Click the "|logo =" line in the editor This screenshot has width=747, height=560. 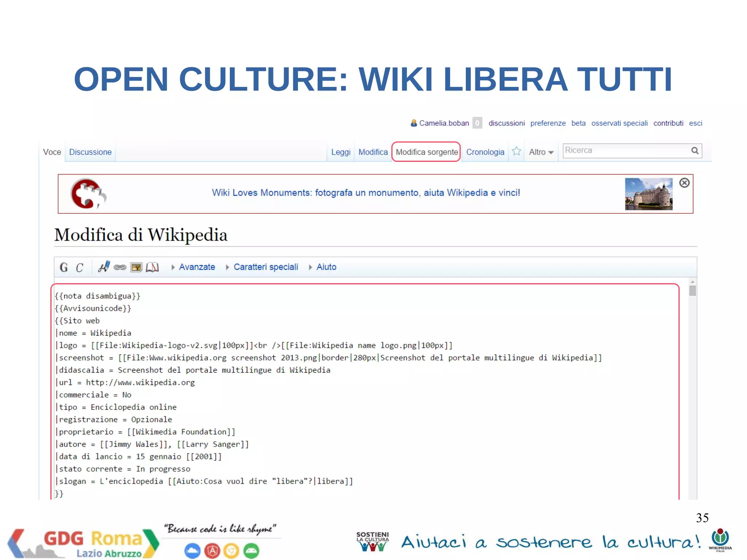pyautogui.click(x=254, y=345)
